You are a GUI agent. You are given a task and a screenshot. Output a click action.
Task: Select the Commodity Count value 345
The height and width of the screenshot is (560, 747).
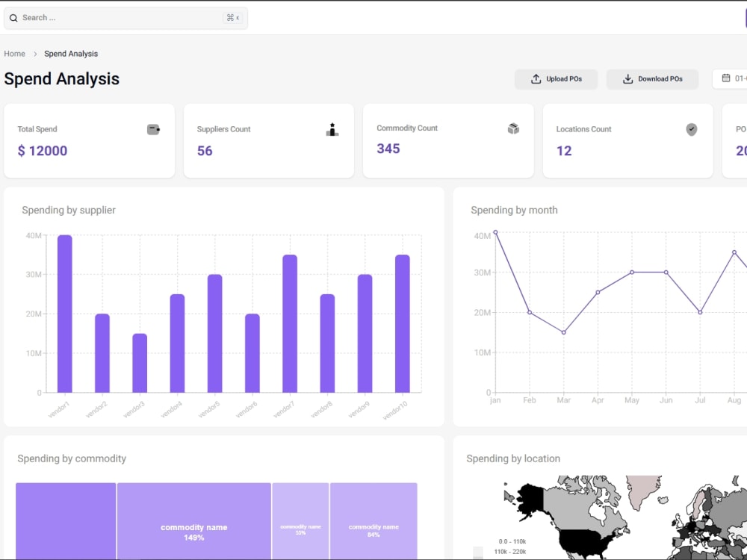click(388, 149)
